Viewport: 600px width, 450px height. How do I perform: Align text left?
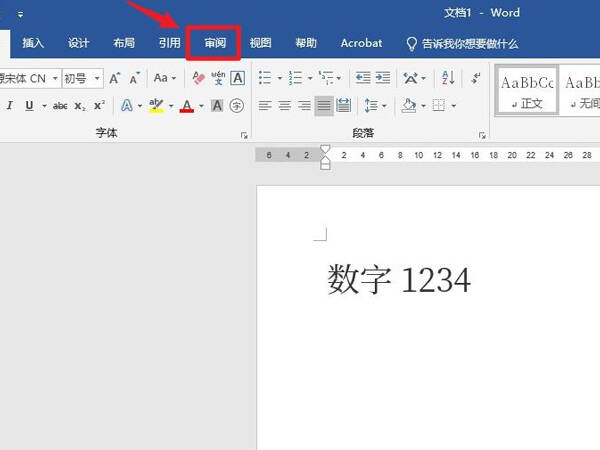click(x=265, y=106)
